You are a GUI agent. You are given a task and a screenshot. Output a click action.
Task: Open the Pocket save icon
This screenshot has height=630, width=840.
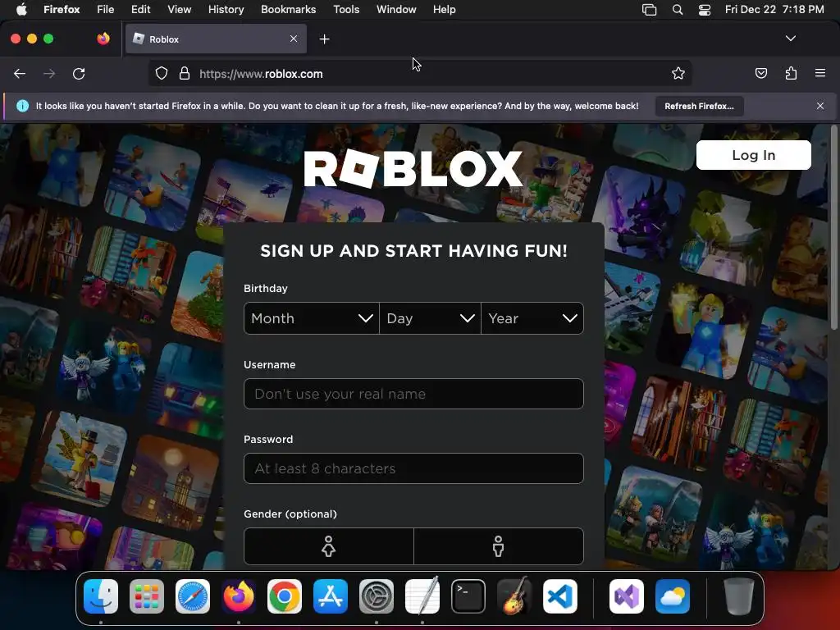pyautogui.click(x=760, y=73)
